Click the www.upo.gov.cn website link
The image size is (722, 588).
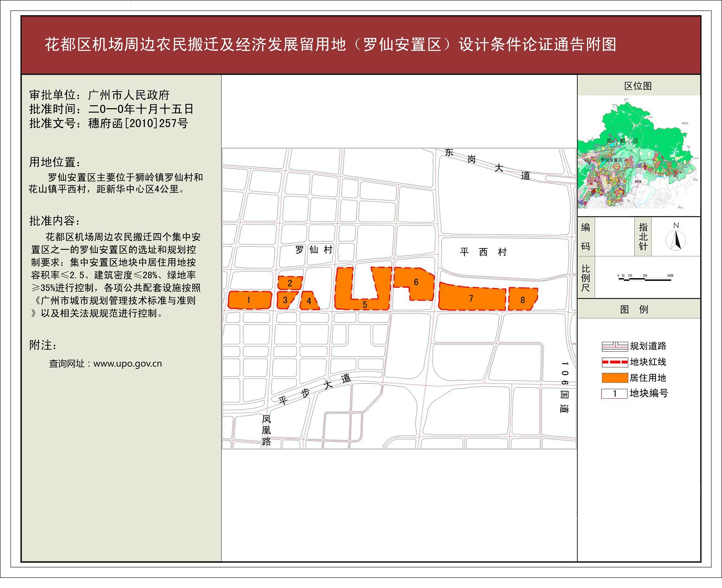click(127, 363)
